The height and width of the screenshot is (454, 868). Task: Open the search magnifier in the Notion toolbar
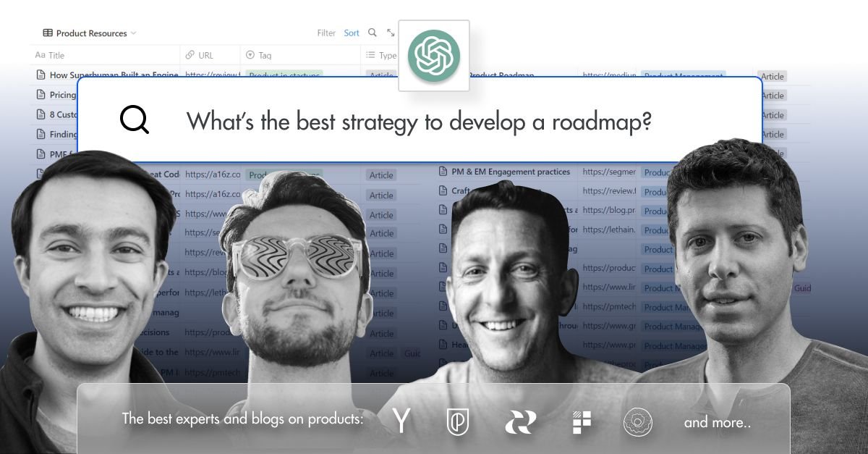tap(372, 33)
